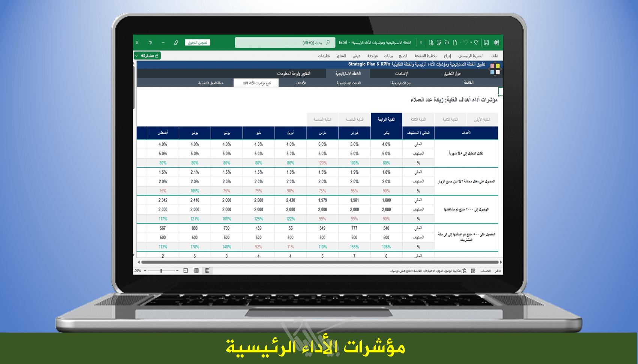Select the تتبع مؤشرات الأداء KPI sub-tab

[x=256, y=83]
